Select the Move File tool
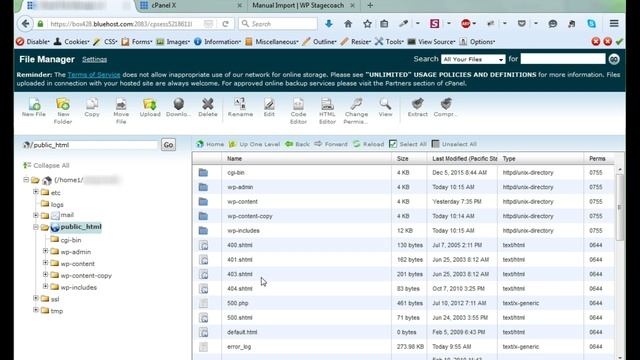 pyautogui.click(x=121, y=111)
